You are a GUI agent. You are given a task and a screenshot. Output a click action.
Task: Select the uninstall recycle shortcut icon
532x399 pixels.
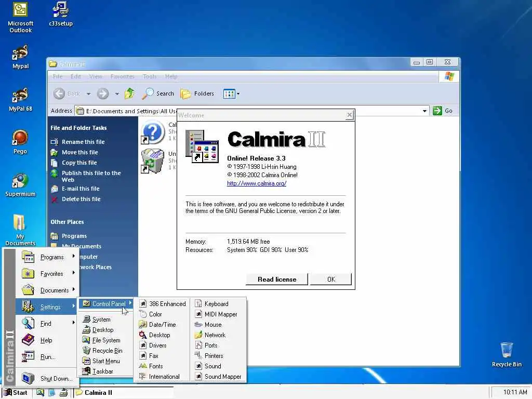(153, 161)
